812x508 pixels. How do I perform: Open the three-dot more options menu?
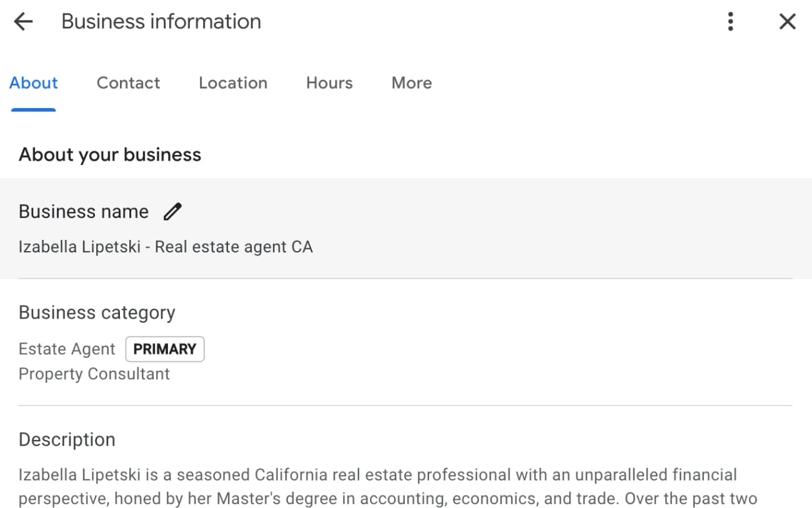(x=730, y=22)
